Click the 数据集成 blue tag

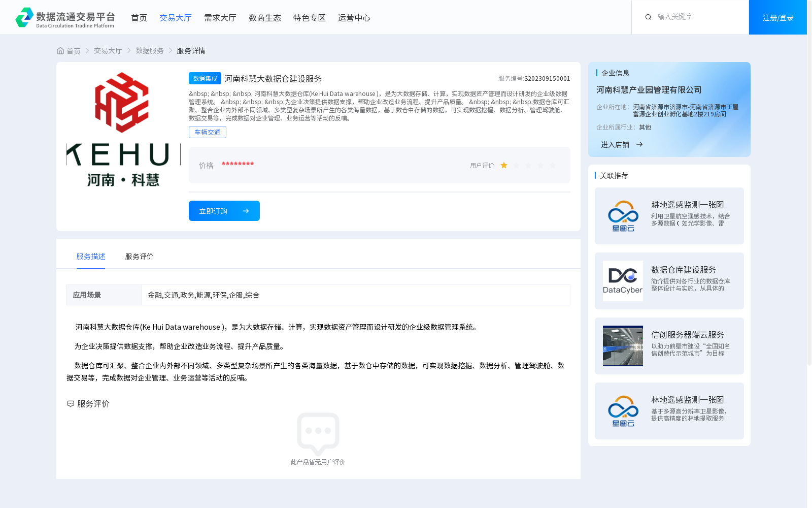(x=205, y=78)
